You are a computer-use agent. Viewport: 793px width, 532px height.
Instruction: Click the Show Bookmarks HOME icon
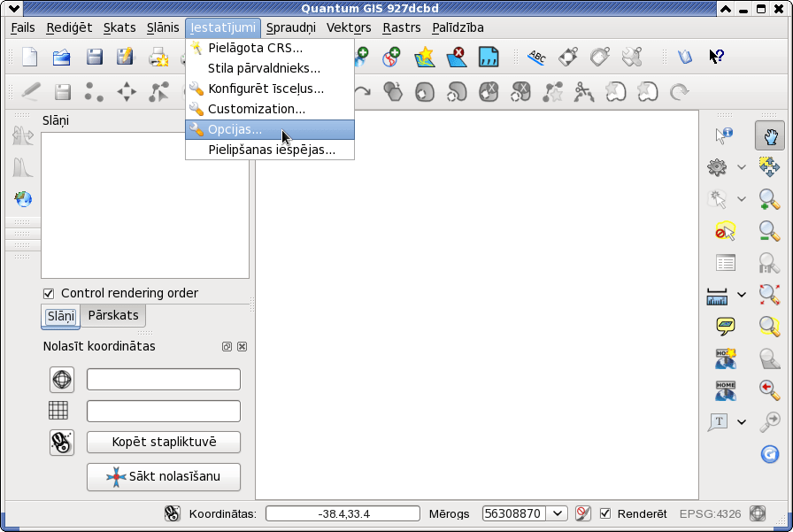click(725, 390)
